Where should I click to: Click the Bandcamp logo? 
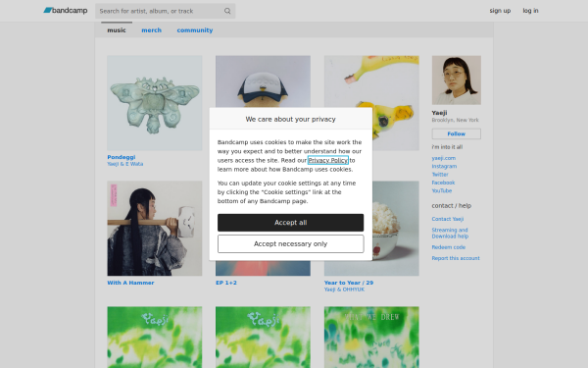66,11
